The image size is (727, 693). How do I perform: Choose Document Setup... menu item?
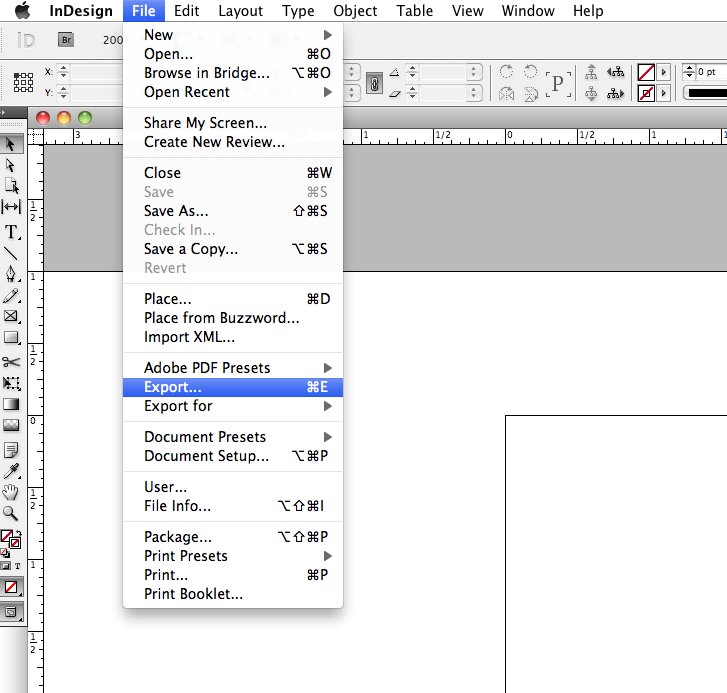point(233,456)
